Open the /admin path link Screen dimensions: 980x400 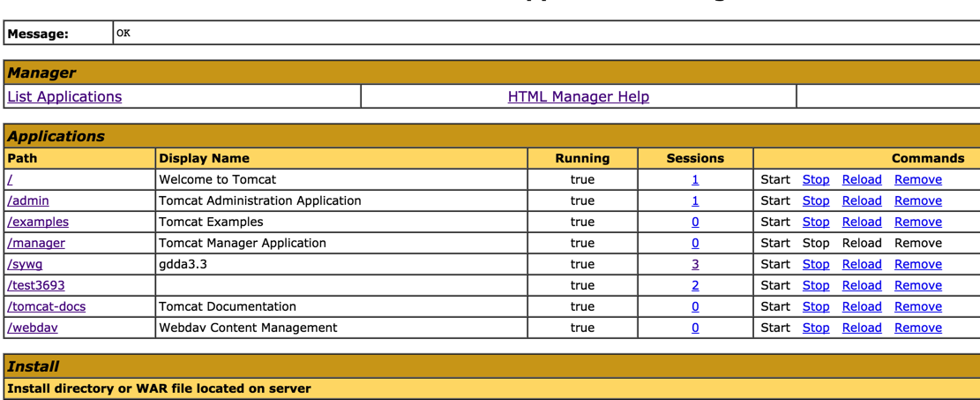tap(28, 201)
